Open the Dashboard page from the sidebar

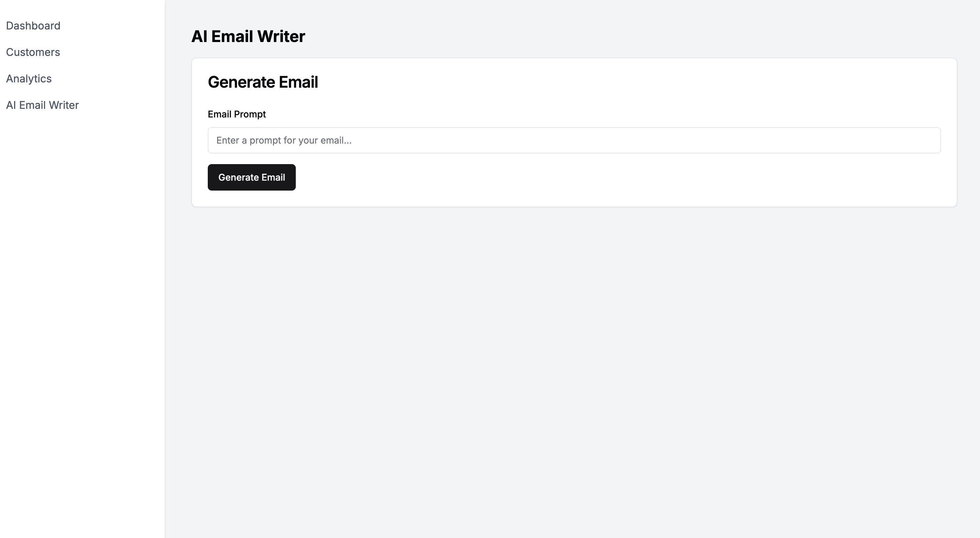(33, 25)
